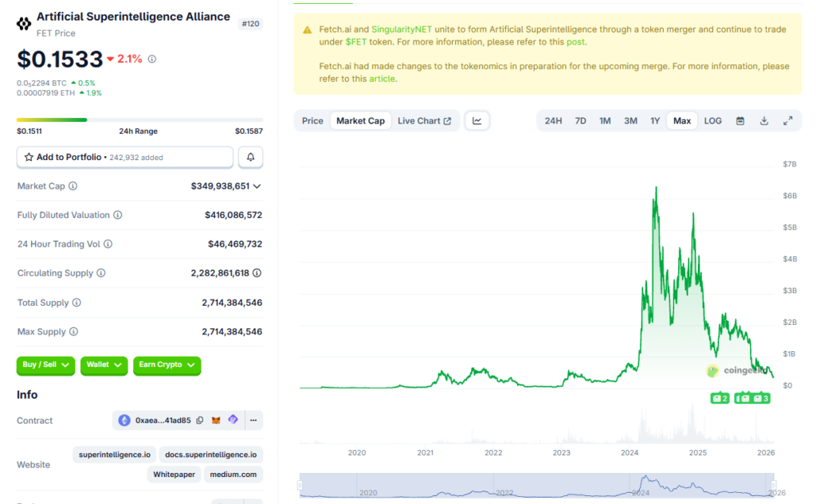Switch to the Price tab
The height and width of the screenshot is (504, 816).
(312, 121)
